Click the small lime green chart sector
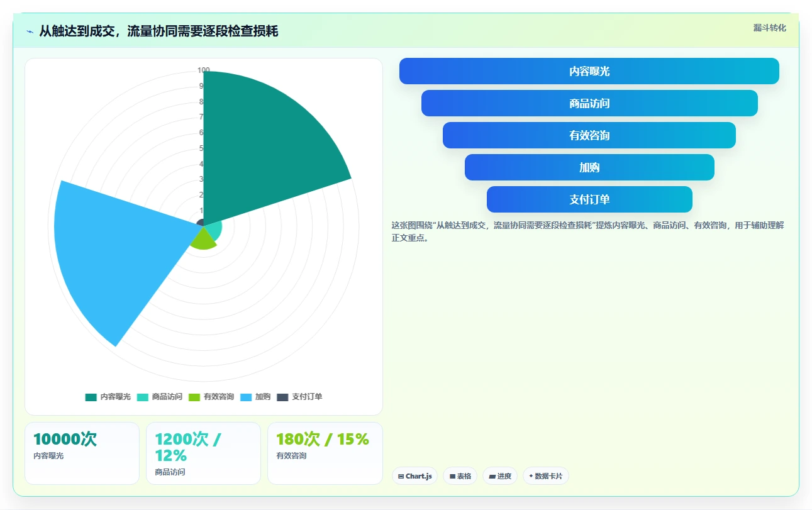Screen dimensions: 812x510 point(204,240)
